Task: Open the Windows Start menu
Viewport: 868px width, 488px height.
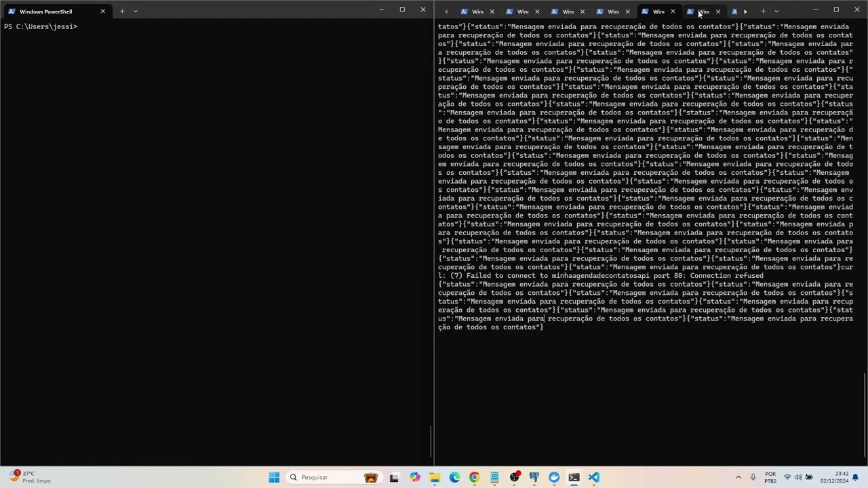Action: click(x=274, y=477)
